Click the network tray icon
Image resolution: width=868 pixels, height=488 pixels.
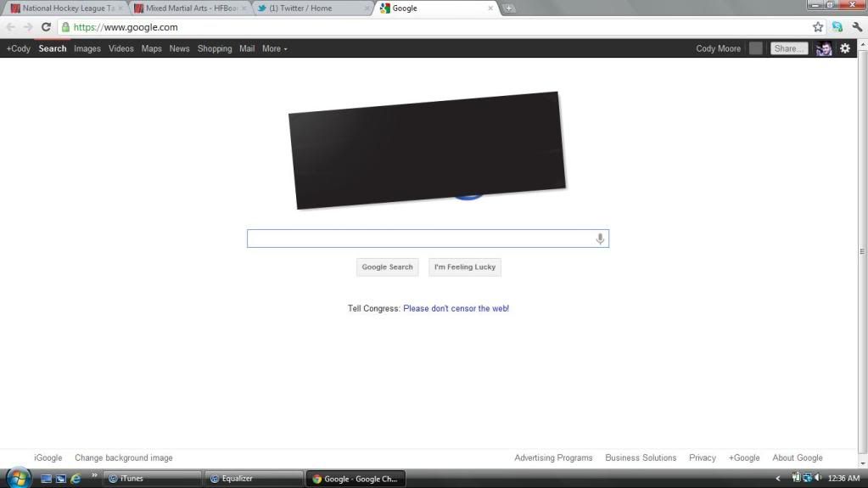coord(808,478)
